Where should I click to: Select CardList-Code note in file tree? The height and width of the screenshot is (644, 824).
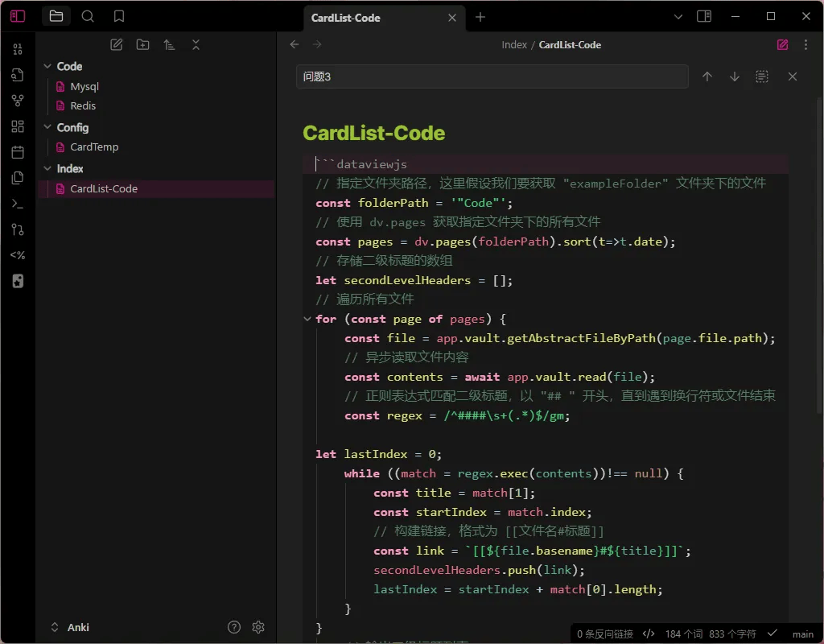(x=156, y=188)
